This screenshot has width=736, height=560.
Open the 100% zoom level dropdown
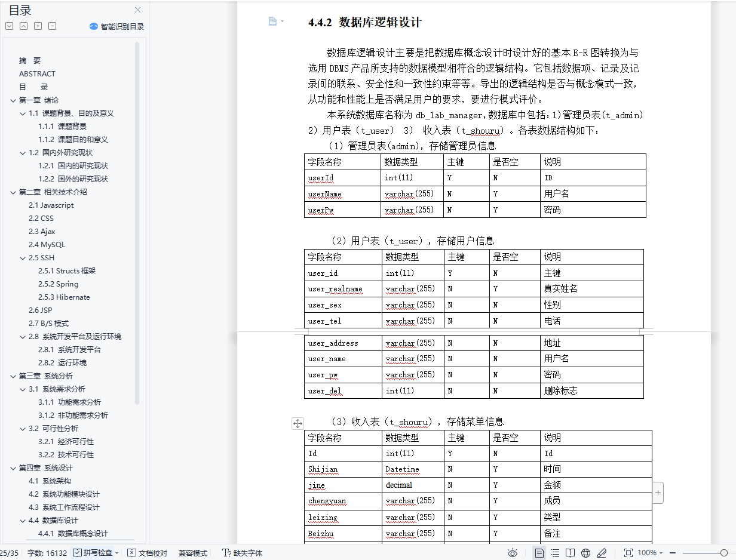coord(651,553)
